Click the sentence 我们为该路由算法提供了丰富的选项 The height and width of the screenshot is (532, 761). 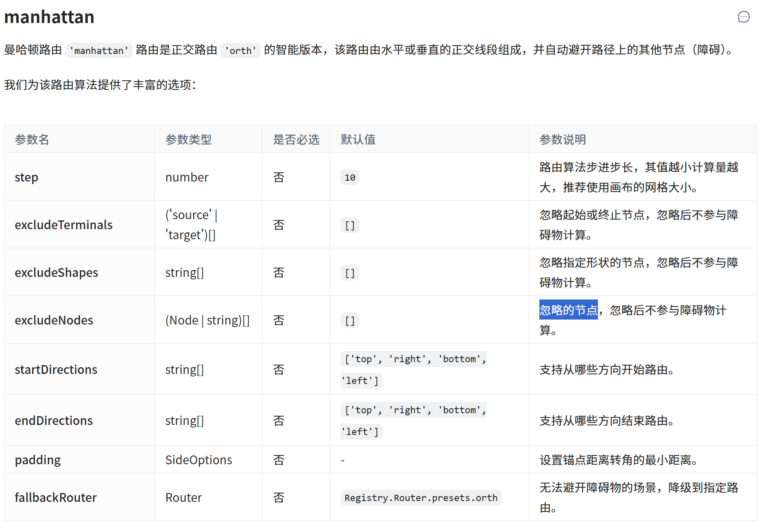click(x=100, y=85)
